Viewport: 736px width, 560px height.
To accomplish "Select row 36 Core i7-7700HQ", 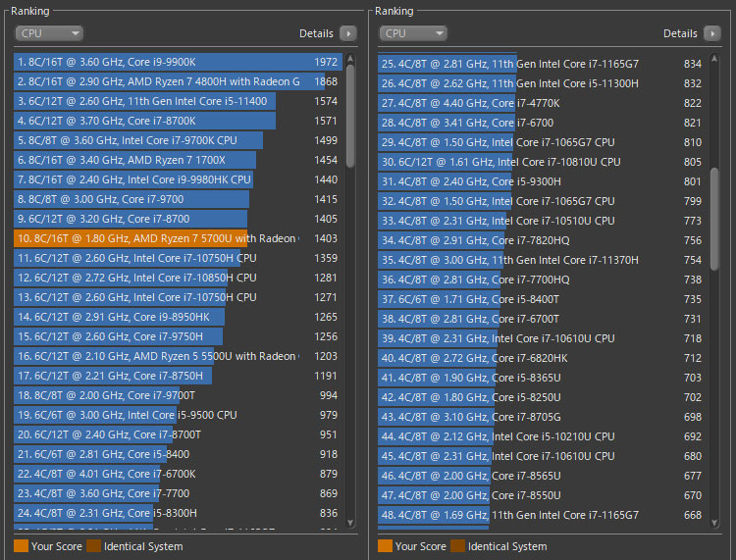I will click(542, 280).
